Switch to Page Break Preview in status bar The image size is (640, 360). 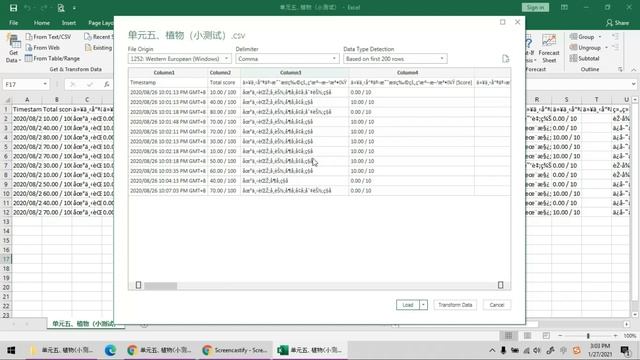[x=546, y=336]
